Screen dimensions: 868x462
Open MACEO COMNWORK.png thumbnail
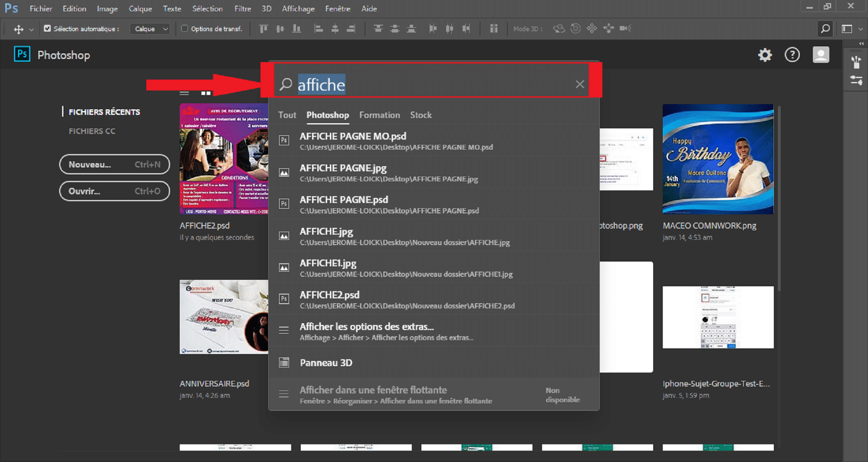(718, 159)
